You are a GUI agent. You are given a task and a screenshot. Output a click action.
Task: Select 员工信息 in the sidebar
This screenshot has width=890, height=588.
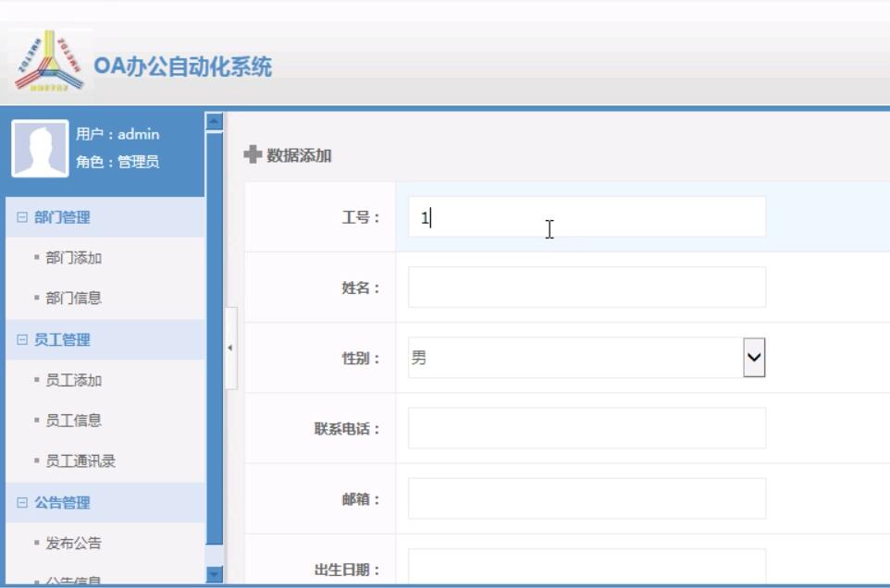coord(73,421)
